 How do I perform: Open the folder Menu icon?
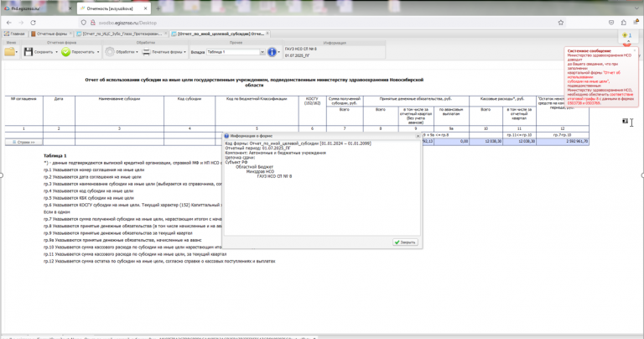click(9, 52)
